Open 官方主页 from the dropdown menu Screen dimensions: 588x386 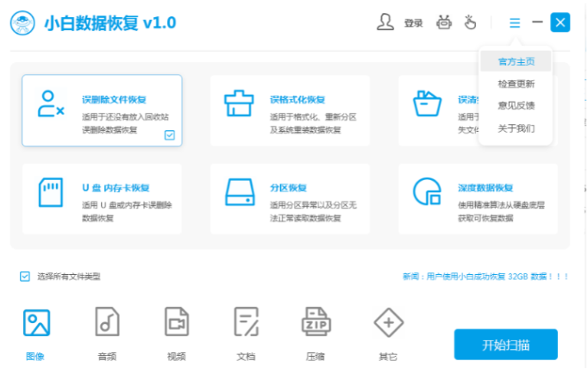click(x=516, y=62)
